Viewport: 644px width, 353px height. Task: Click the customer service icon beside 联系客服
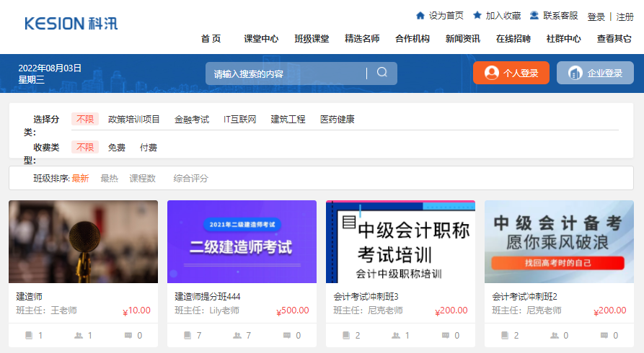[534, 15]
